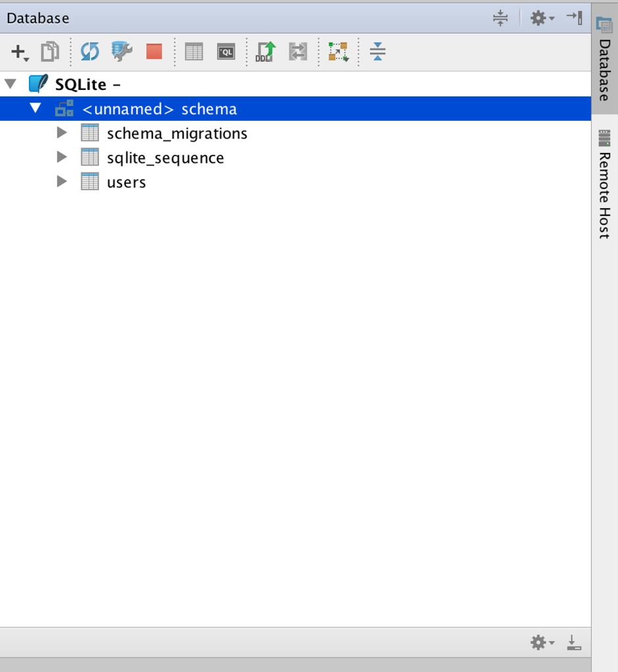618x672 pixels.
Task: Click the bottom download-style icon
Action: [x=574, y=642]
